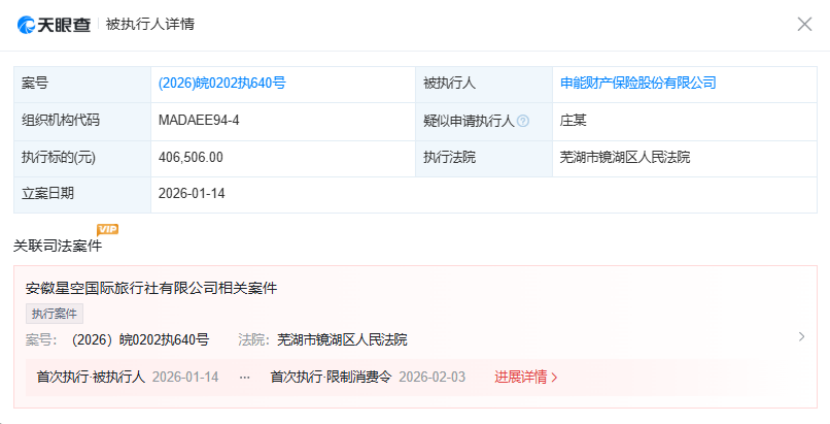Click 关联司法案件 section heading
The width and height of the screenshot is (830, 424).
[58, 246]
